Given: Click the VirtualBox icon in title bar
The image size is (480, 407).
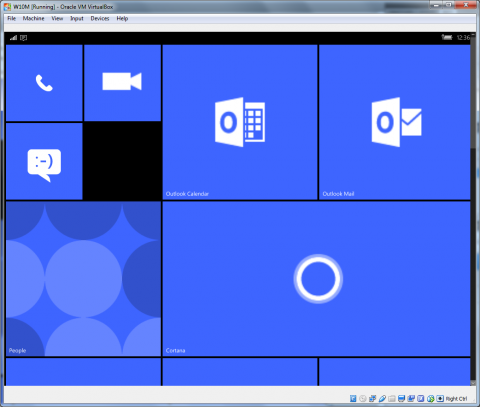Looking at the screenshot, I should coord(7,7).
